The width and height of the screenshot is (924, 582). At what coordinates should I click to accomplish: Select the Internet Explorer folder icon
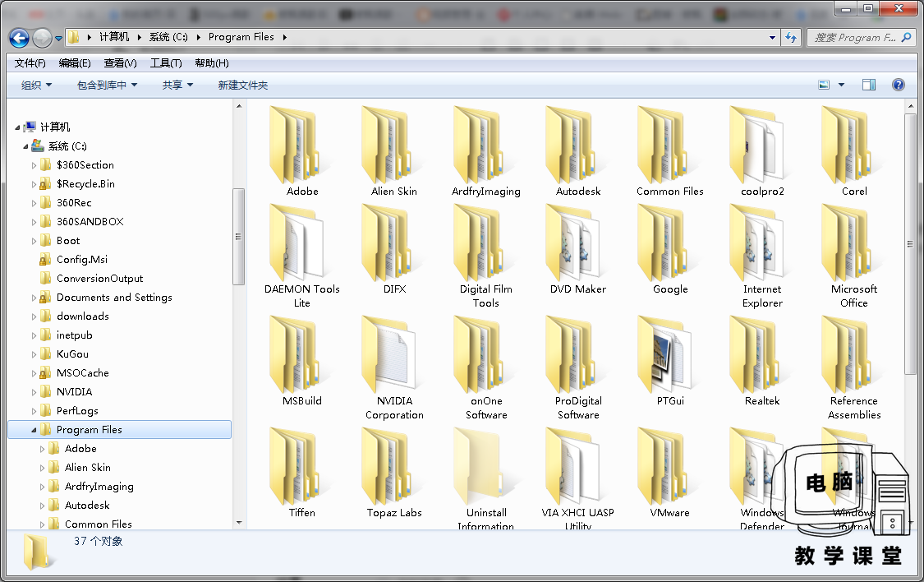click(x=756, y=242)
